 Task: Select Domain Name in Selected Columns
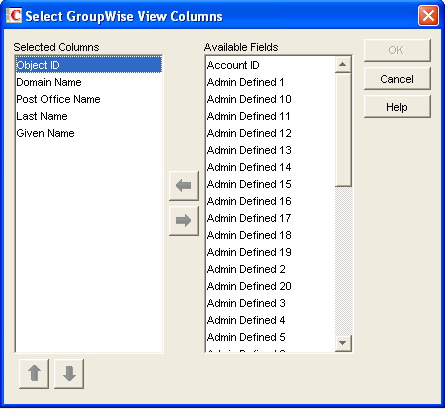click(89, 82)
